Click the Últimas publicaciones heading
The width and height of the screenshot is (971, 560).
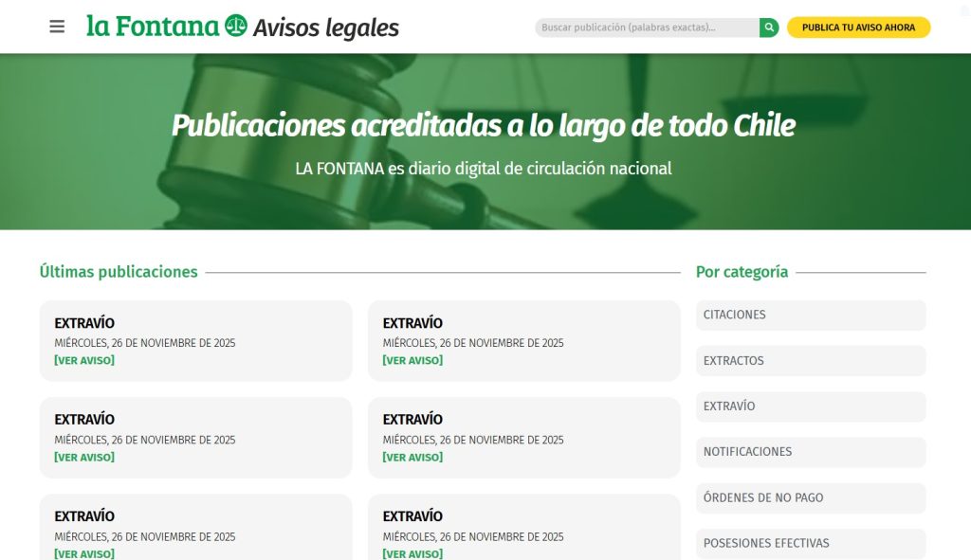coord(119,272)
